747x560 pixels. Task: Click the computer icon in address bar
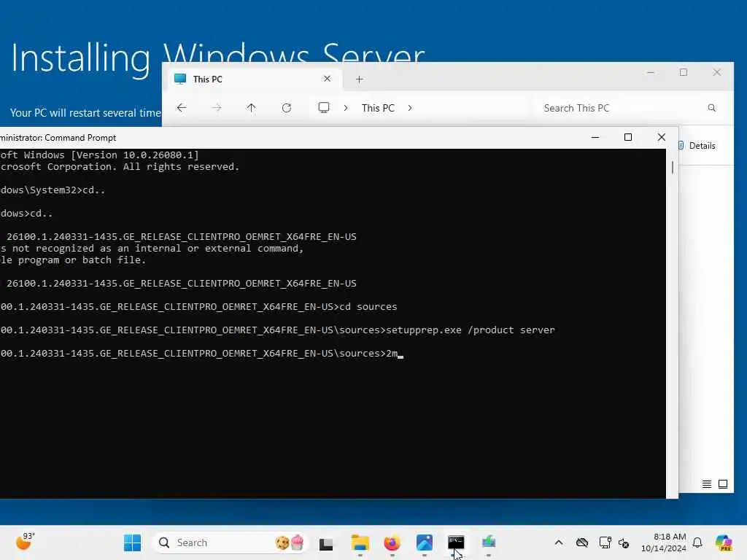point(324,108)
